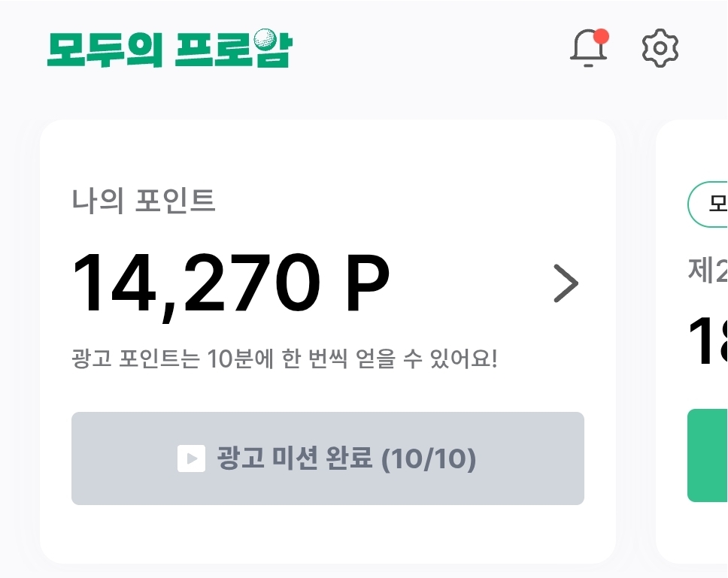This screenshot has width=728, height=578.
Task: Tap the red notification badge dot
Action: coord(601,37)
